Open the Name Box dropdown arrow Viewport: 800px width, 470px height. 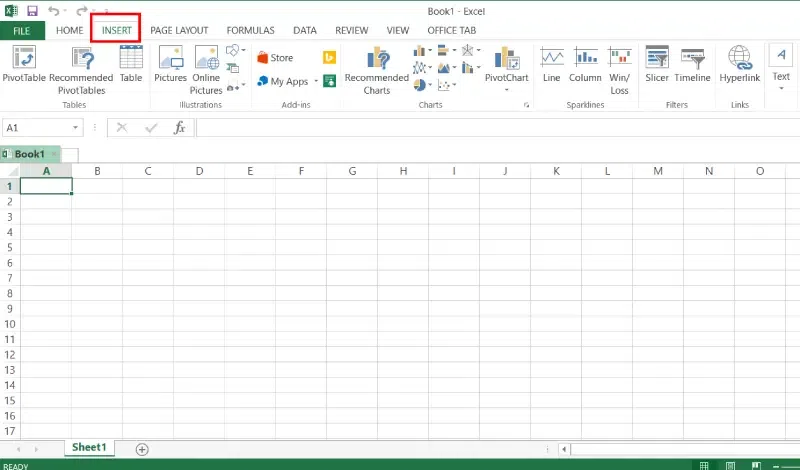click(x=75, y=128)
